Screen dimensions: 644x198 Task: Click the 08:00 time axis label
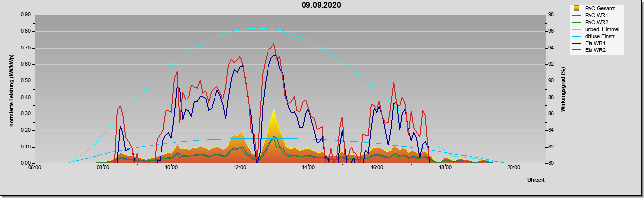(x=103, y=167)
